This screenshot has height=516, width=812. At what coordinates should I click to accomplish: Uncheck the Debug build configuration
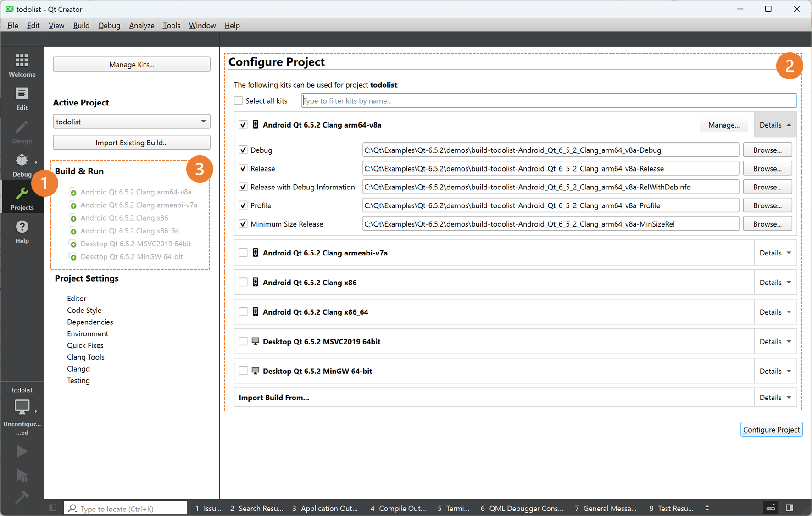243,150
